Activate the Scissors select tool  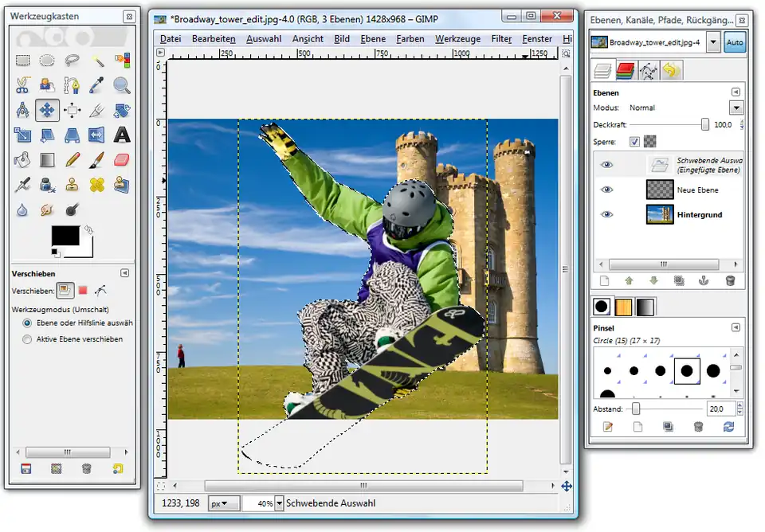[22, 85]
